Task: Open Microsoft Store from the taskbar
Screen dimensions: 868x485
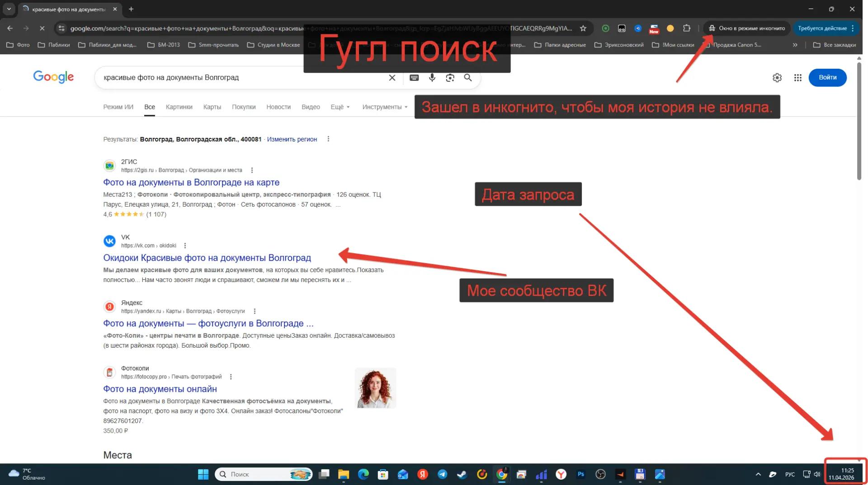Action: 383,474
